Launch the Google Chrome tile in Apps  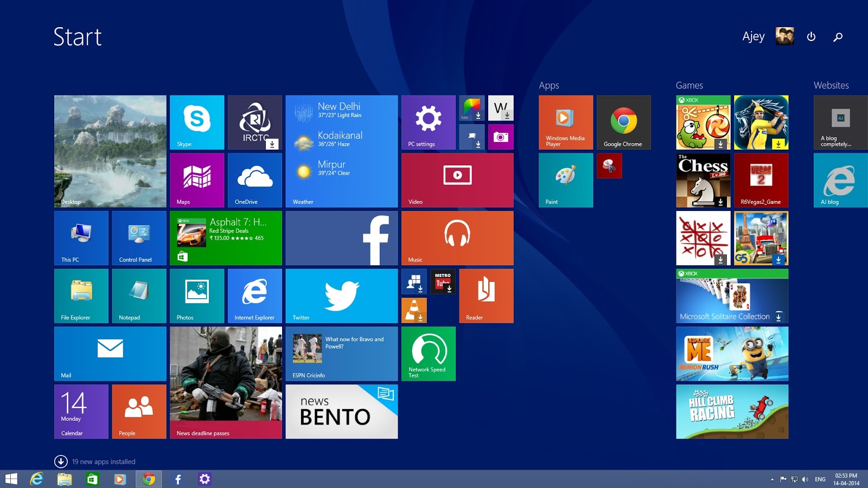(624, 123)
